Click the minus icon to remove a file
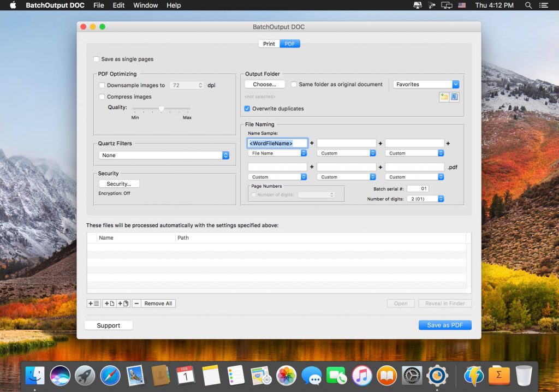The image size is (559, 392). (x=136, y=303)
